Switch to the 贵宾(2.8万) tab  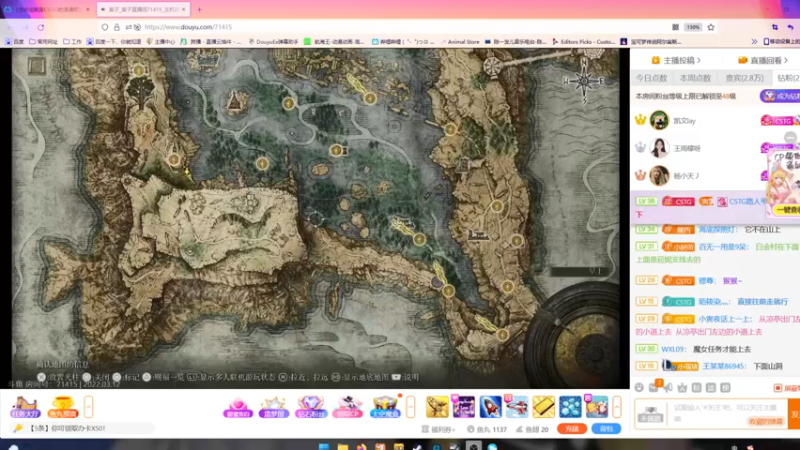(x=744, y=78)
